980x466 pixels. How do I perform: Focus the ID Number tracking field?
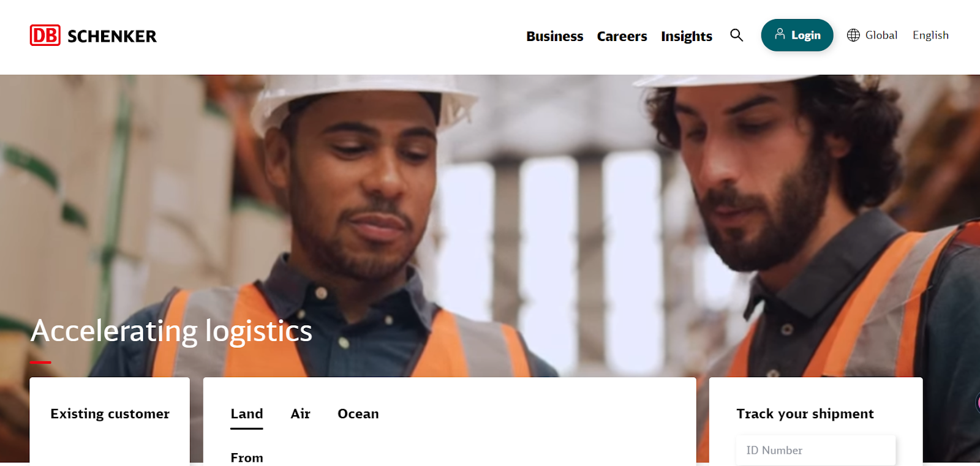tap(815, 450)
